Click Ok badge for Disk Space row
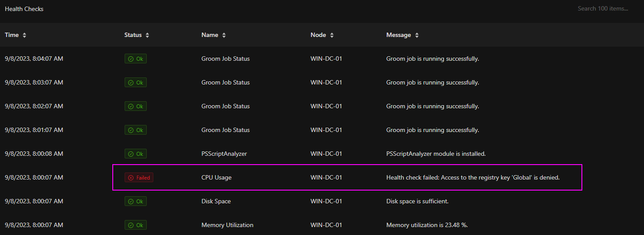 coord(136,202)
